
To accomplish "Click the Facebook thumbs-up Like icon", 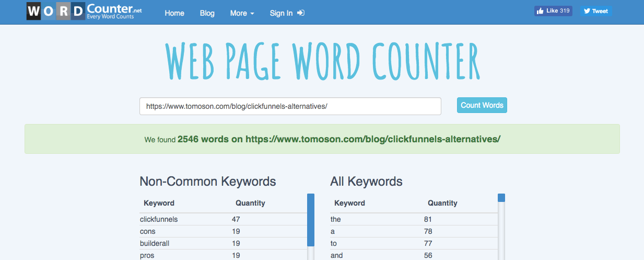I will coord(540,11).
